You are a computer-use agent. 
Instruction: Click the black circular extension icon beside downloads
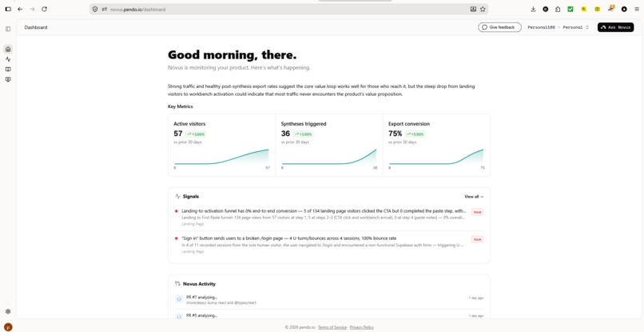pyautogui.click(x=546, y=9)
